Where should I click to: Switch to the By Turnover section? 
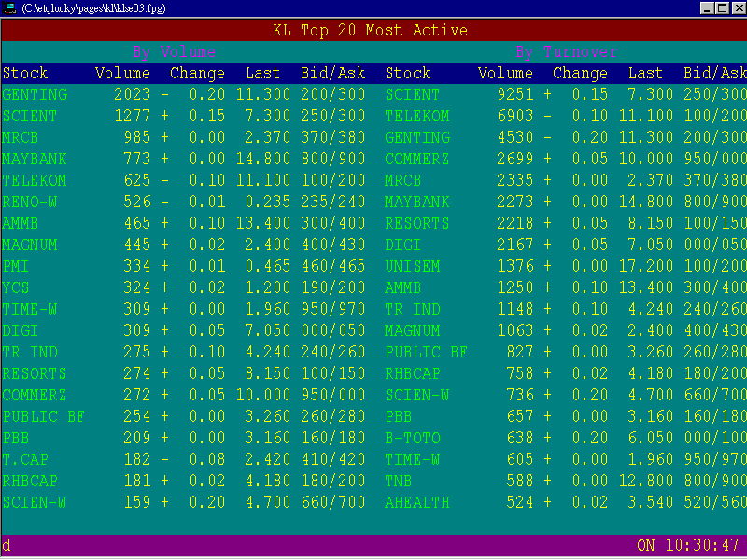point(570,51)
